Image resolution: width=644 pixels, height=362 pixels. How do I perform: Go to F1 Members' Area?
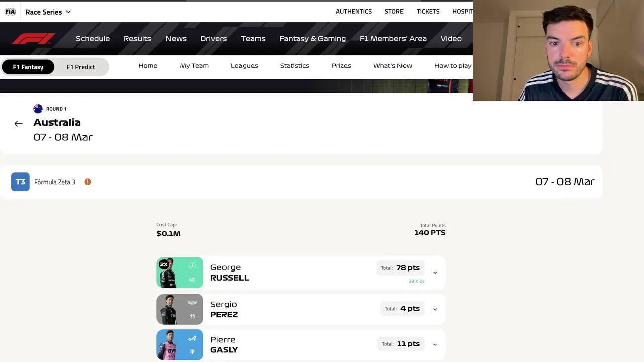click(x=393, y=39)
